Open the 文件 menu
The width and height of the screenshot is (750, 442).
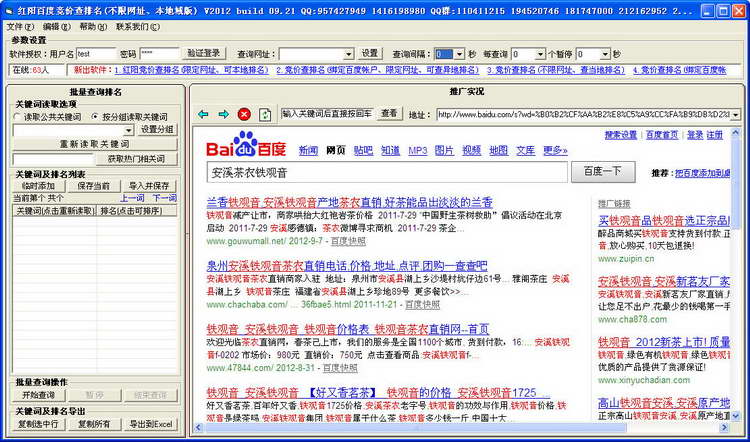click(x=21, y=27)
